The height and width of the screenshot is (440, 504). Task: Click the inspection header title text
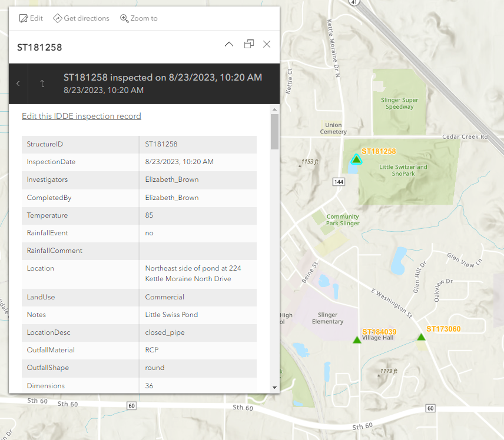tap(163, 78)
